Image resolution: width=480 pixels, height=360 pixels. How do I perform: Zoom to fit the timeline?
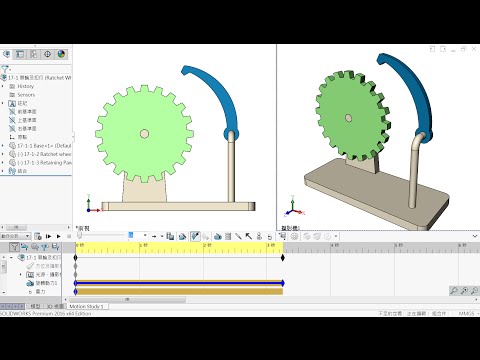pos(454,291)
